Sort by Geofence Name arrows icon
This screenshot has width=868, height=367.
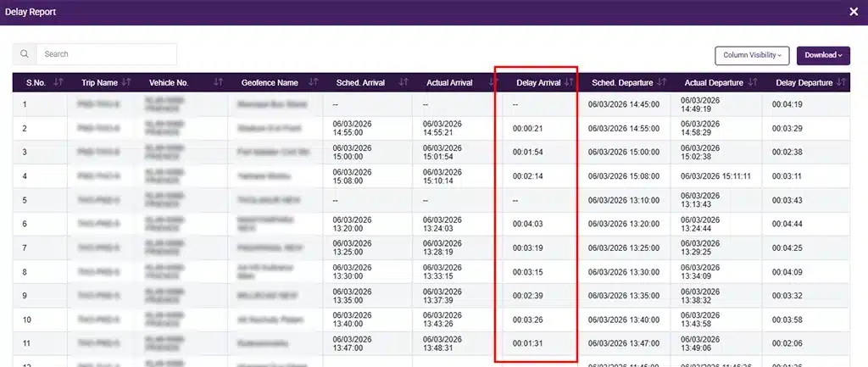pyautogui.click(x=313, y=83)
